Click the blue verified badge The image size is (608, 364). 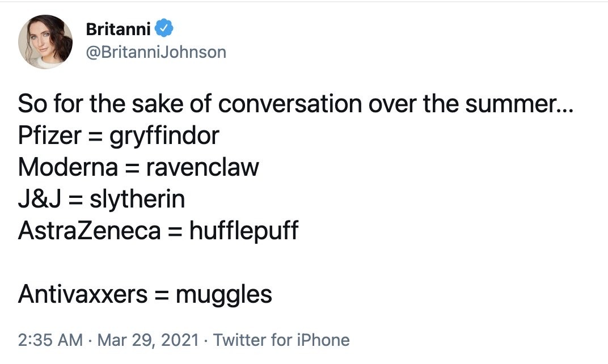click(164, 28)
